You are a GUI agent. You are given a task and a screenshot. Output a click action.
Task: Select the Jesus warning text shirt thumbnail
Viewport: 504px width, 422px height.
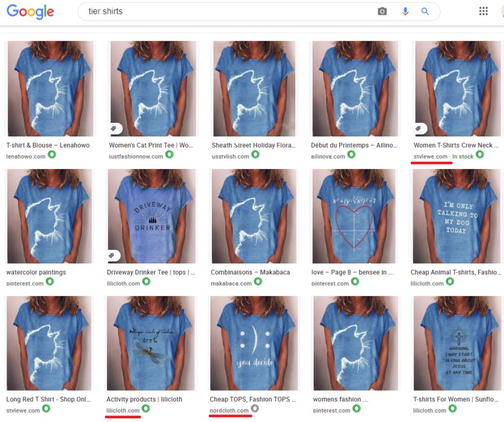[457, 343]
